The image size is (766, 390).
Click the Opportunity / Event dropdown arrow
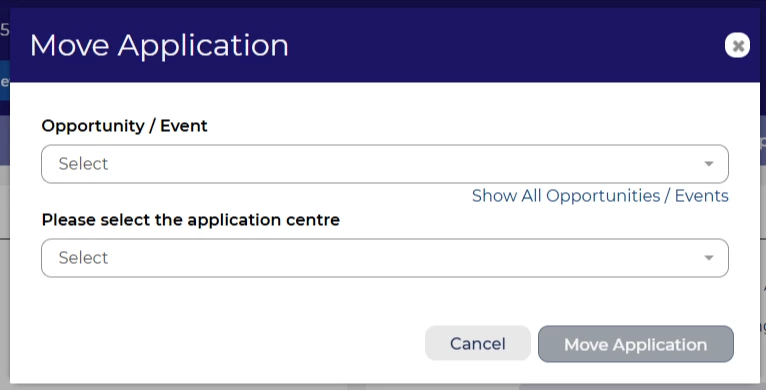[709, 164]
